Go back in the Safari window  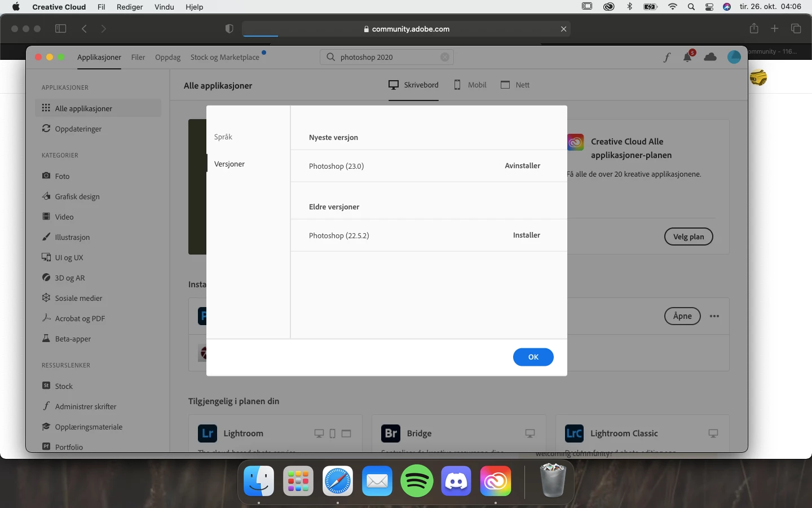tap(84, 29)
